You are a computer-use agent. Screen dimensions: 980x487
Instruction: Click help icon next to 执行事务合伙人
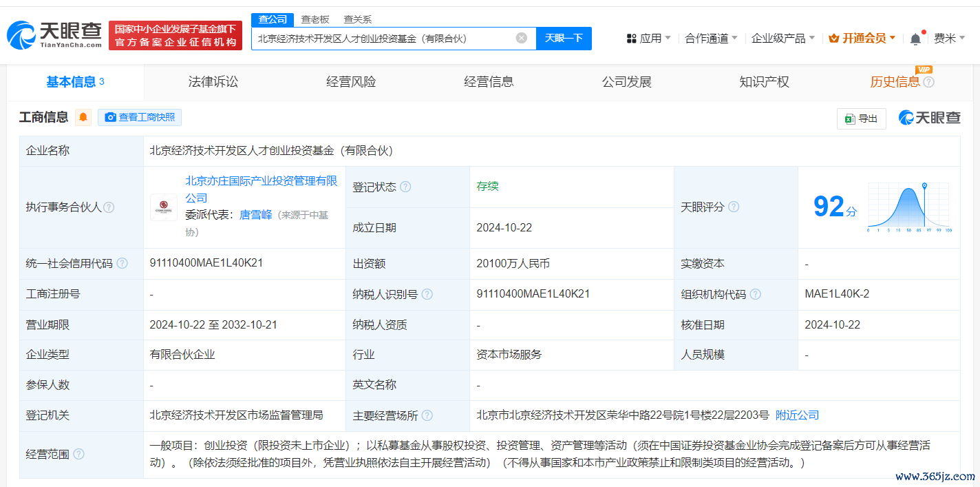tap(109, 207)
